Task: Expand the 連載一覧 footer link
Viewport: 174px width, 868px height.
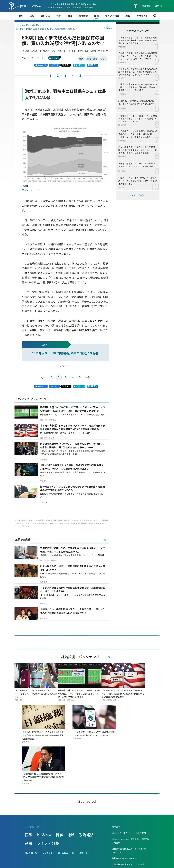Action: [x=84, y=853]
